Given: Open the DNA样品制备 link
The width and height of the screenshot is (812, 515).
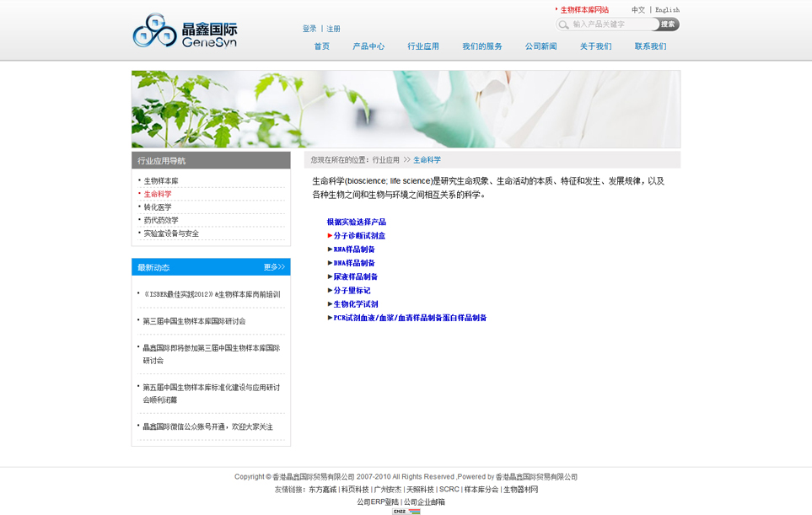Looking at the screenshot, I should 354,263.
